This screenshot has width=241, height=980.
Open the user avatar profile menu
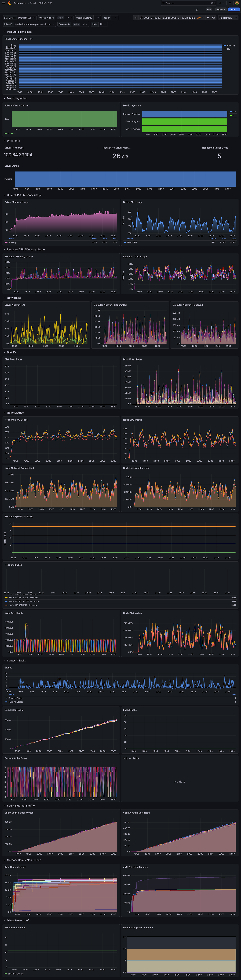tap(237, 3)
